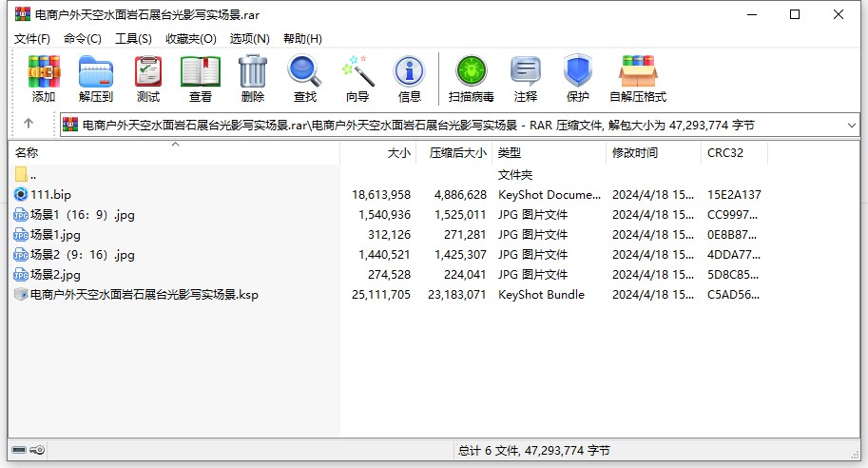The width and height of the screenshot is (868, 468).
Task: Click the archive icon in the address bar
Action: point(70,125)
